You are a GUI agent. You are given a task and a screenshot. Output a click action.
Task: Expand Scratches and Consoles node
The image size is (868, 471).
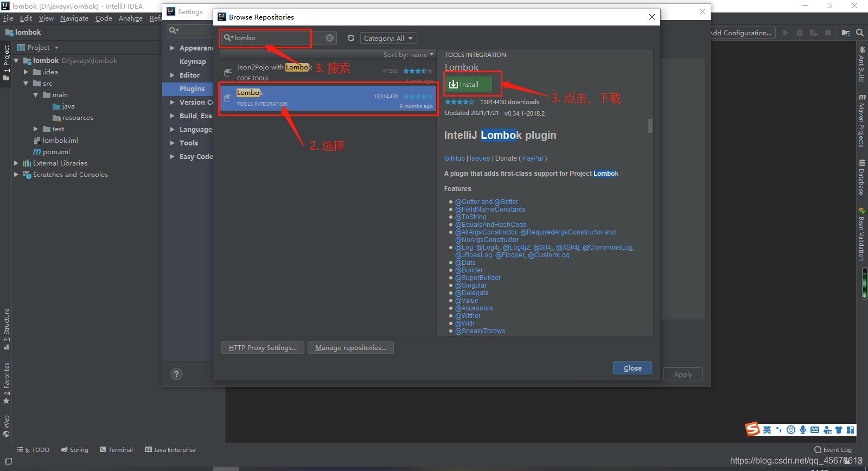(x=16, y=175)
